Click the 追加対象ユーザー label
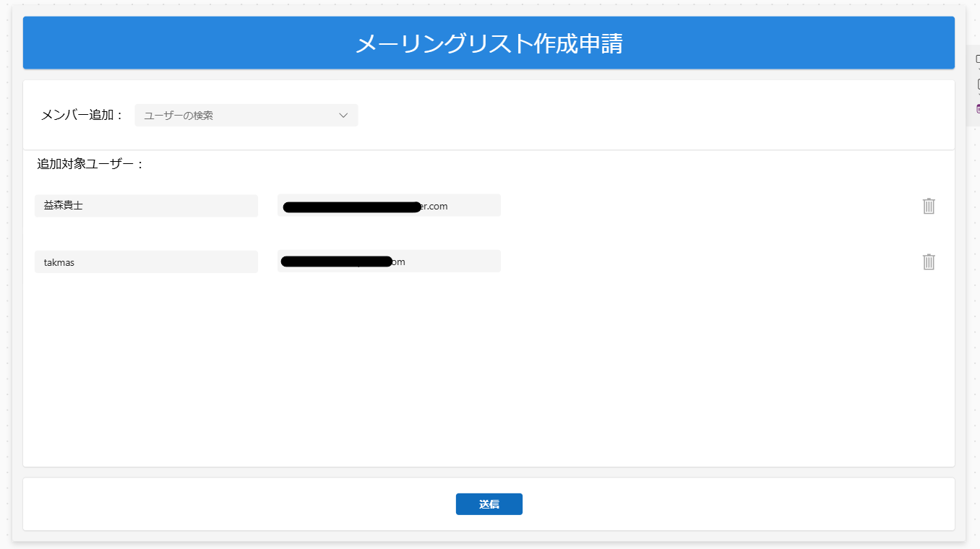 [x=91, y=164]
